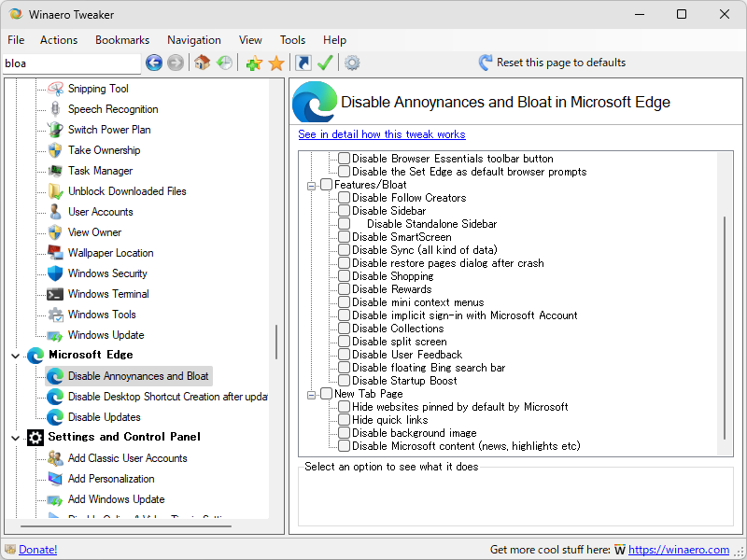Enable the Disable Sidebar checkbox
The width and height of the screenshot is (747, 560).
click(x=344, y=211)
